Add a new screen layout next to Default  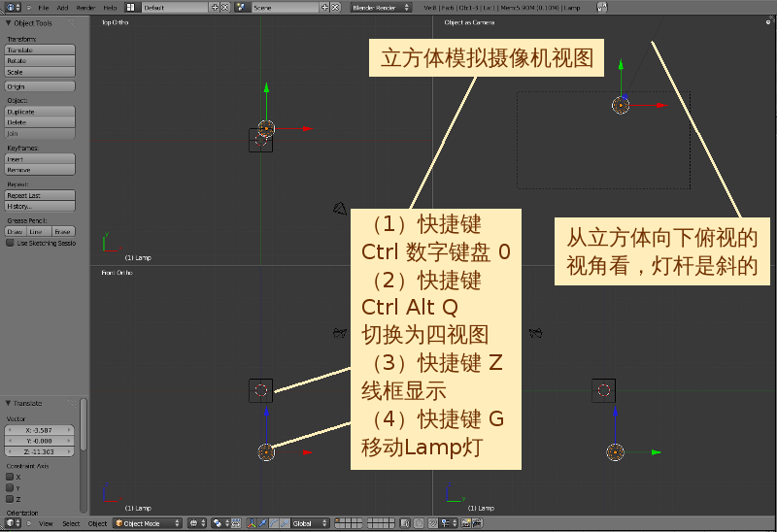[215, 8]
